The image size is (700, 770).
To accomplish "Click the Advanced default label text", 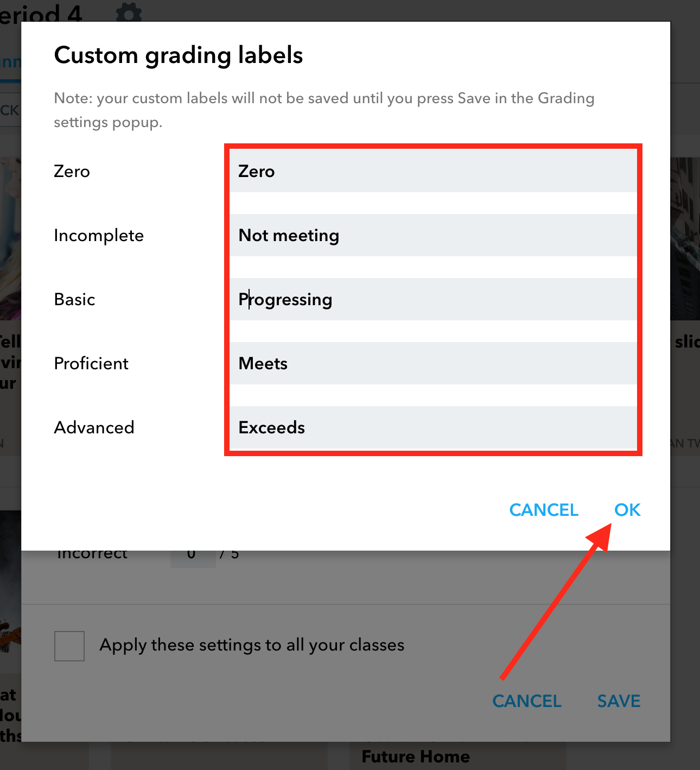I will [94, 427].
